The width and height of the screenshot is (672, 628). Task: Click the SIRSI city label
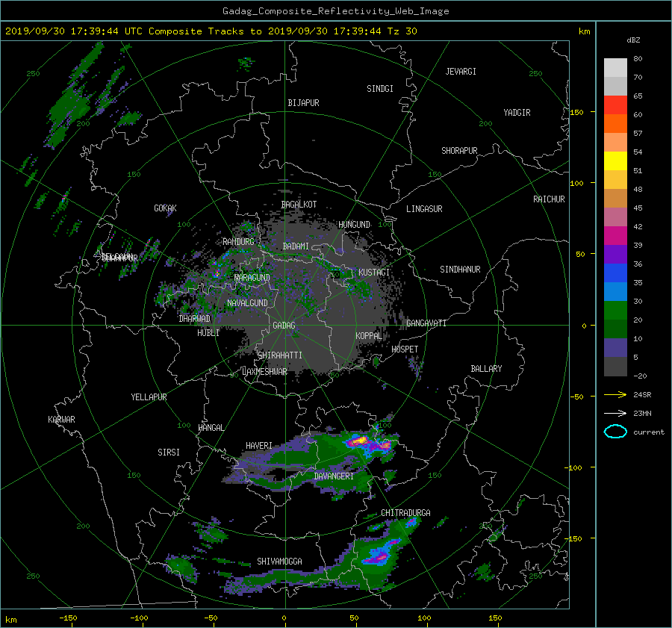click(169, 453)
